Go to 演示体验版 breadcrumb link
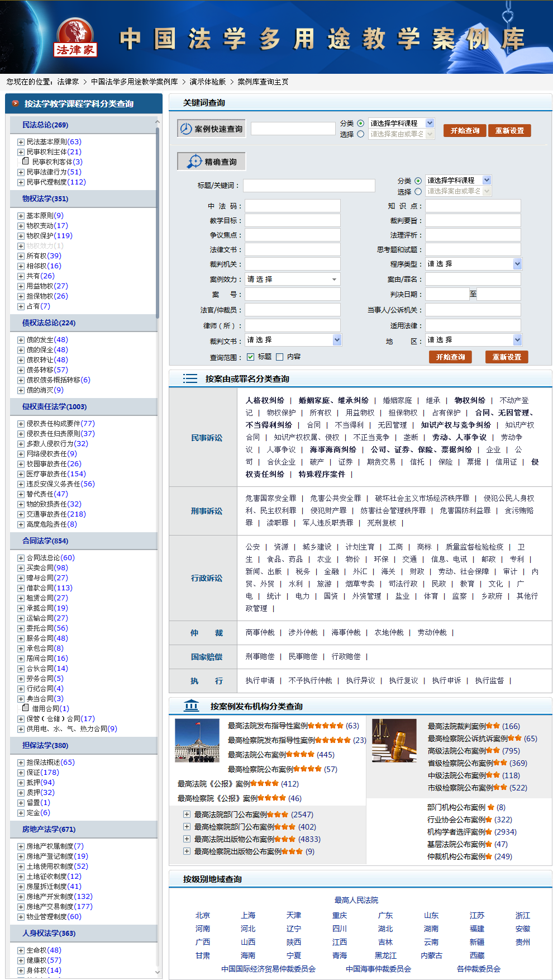 click(x=208, y=82)
